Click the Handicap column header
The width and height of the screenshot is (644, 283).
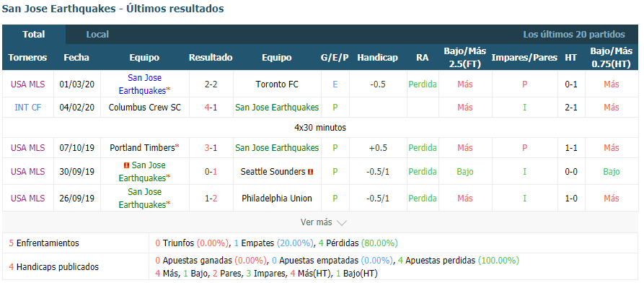tap(377, 58)
